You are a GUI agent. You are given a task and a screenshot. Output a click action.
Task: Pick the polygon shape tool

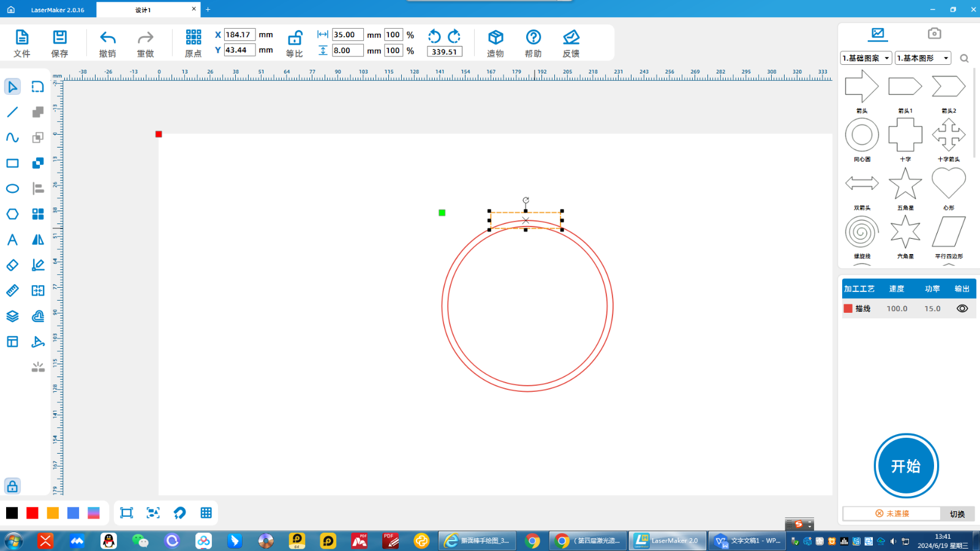[x=12, y=214]
